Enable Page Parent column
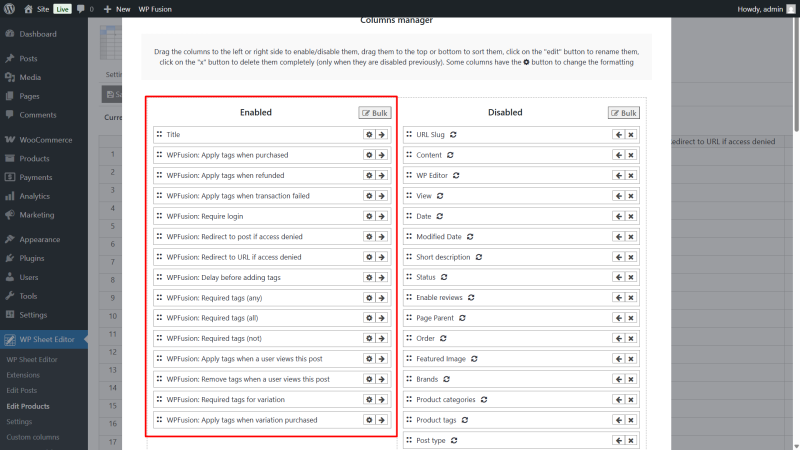 (618, 318)
